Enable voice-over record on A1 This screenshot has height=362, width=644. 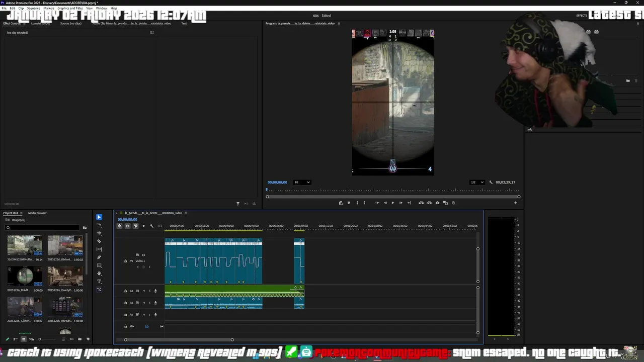155,291
